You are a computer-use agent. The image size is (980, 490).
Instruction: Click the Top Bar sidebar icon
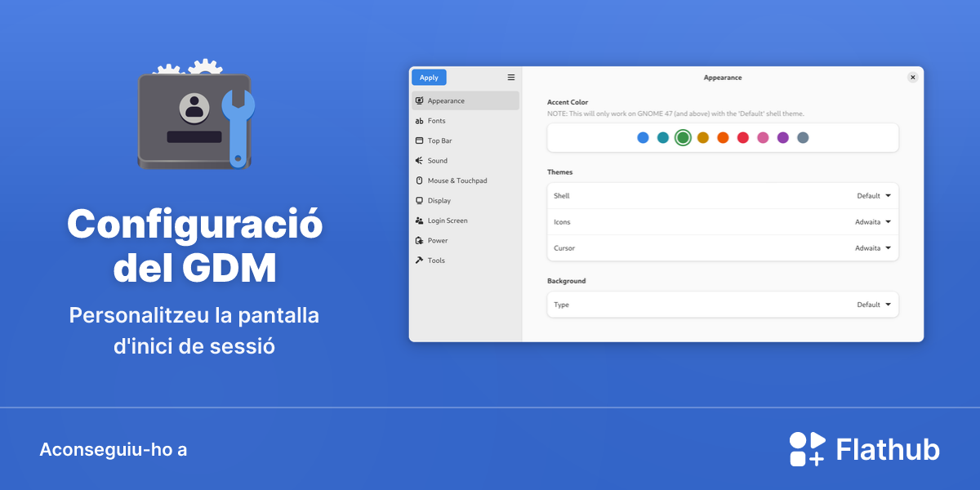[419, 140]
